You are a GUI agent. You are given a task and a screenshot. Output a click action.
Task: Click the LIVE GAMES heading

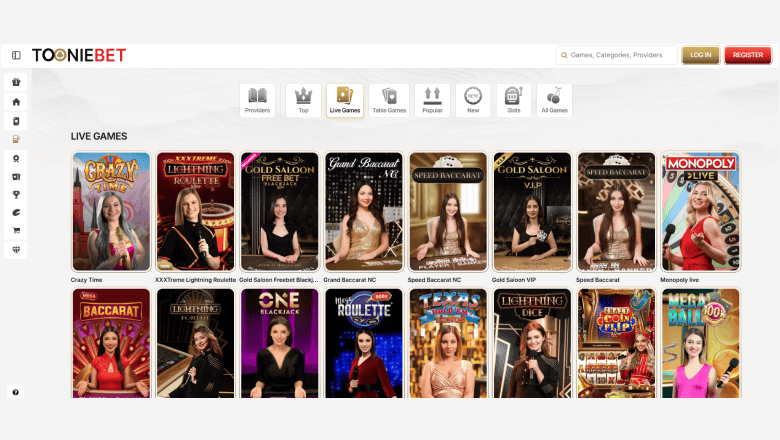(99, 136)
